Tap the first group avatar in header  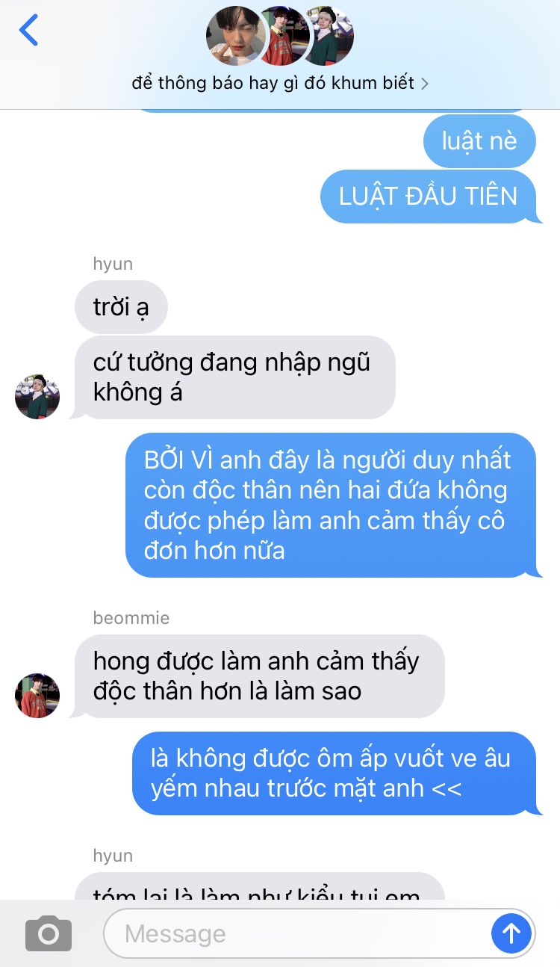point(235,35)
